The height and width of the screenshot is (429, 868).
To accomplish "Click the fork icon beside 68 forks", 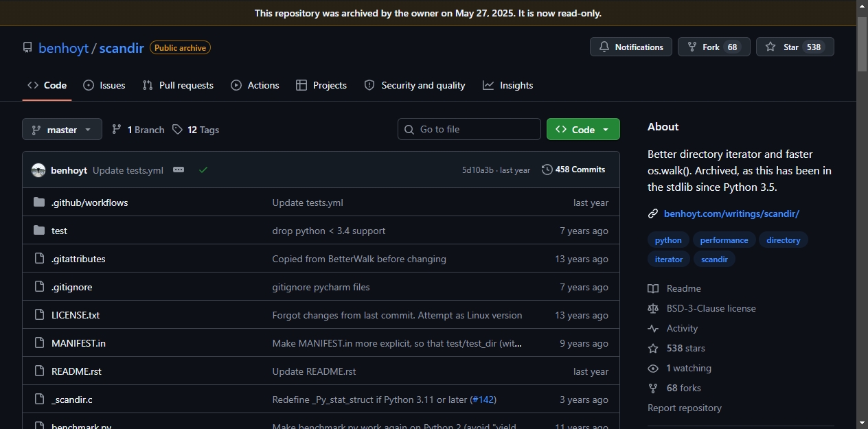I will click(x=653, y=388).
